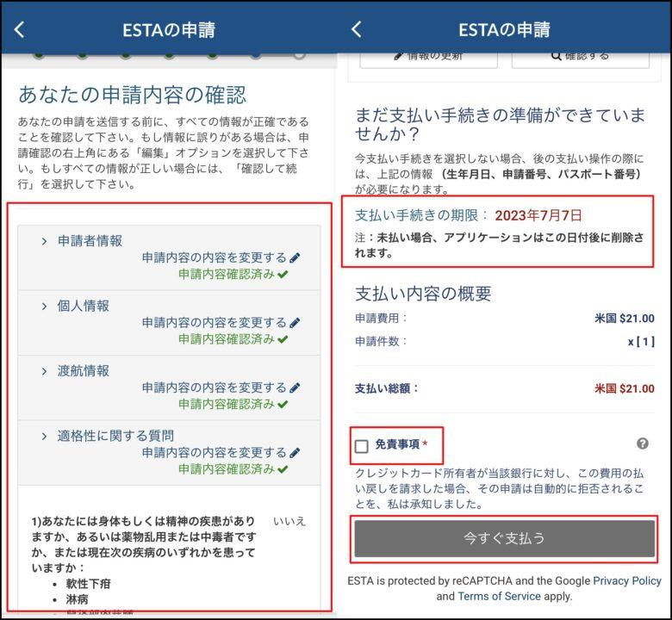Viewport: 672px width, 620px height.
Task: Expand the 渡航情報 section chevron
Action: (x=44, y=370)
